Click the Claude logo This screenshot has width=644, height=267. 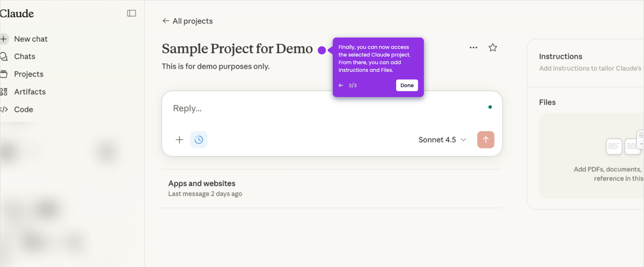[17, 13]
